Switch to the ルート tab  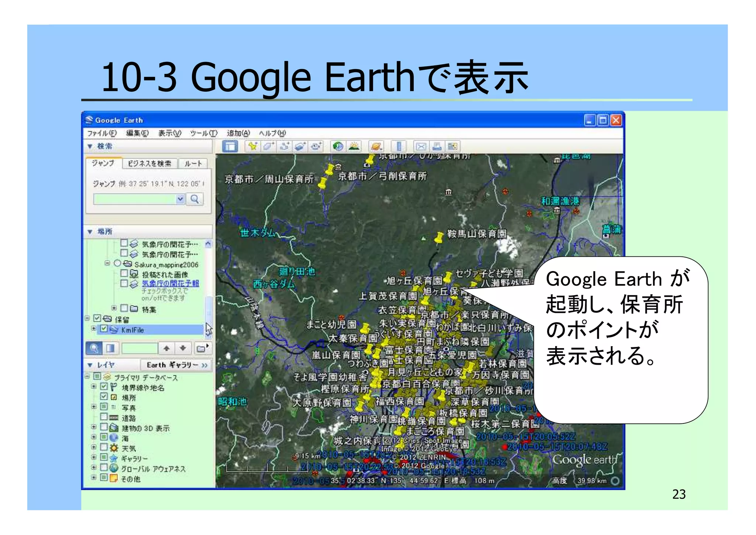pyautogui.click(x=193, y=164)
